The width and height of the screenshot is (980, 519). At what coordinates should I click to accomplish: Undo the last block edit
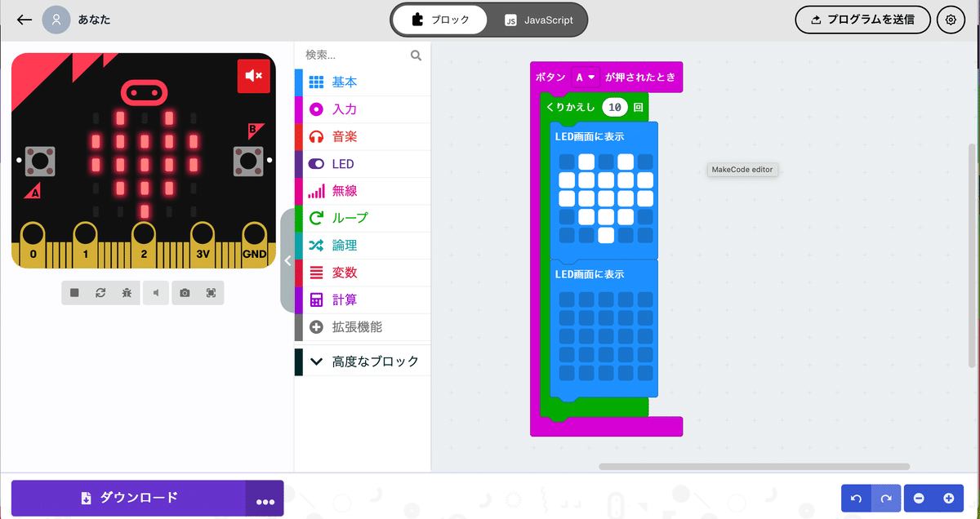[855, 498]
